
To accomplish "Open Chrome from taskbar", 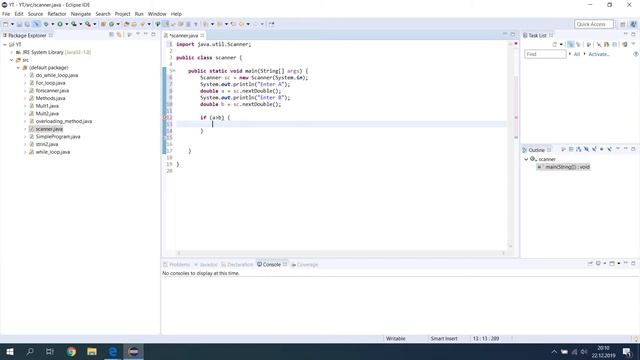I will (x=71, y=351).
